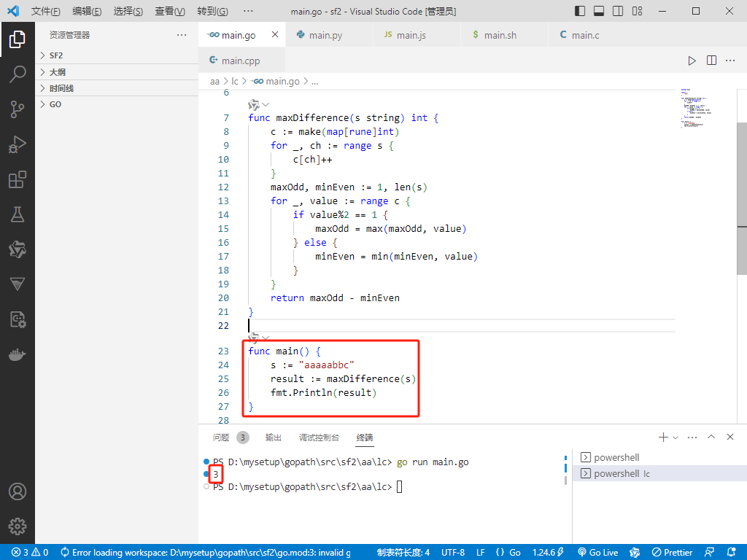Open Explorer panel more actions ellipsis
Screen dimensions: 747x560
182,35
